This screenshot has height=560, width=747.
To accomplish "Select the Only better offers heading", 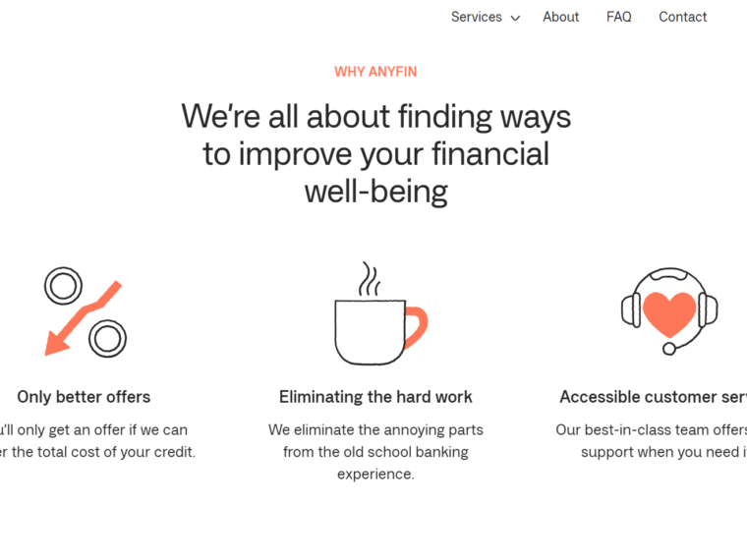I will pos(84,397).
